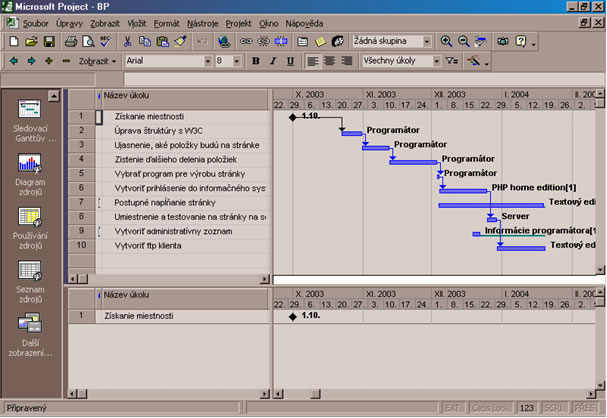Switch to Používání zdrojů view
Viewport: 607px width, 418px height.
coord(30,228)
